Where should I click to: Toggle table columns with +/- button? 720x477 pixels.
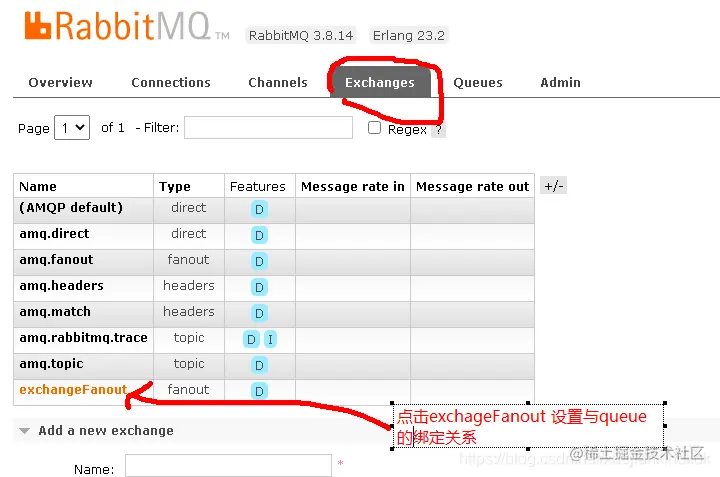(x=553, y=186)
